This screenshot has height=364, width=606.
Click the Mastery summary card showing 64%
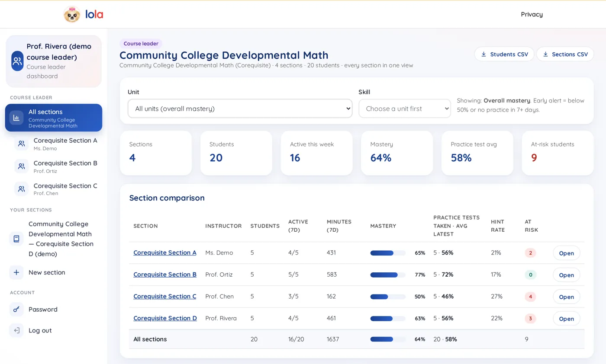pyautogui.click(x=397, y=153)
